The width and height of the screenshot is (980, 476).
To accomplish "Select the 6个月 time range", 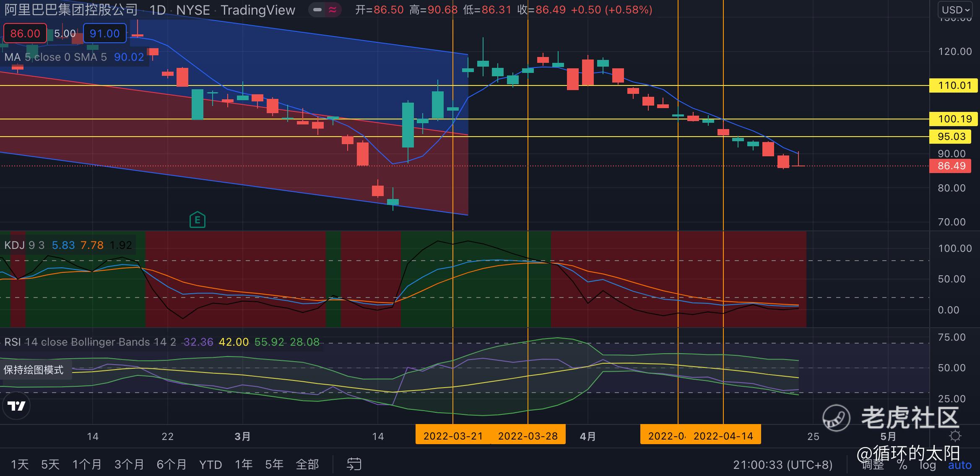I will 172,464.
